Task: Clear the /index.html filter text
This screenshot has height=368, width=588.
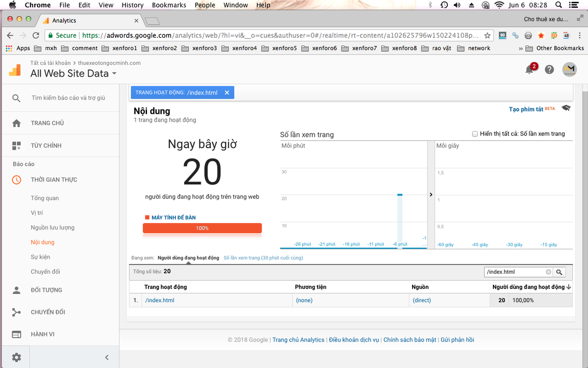Action: (x=548, y=272)
